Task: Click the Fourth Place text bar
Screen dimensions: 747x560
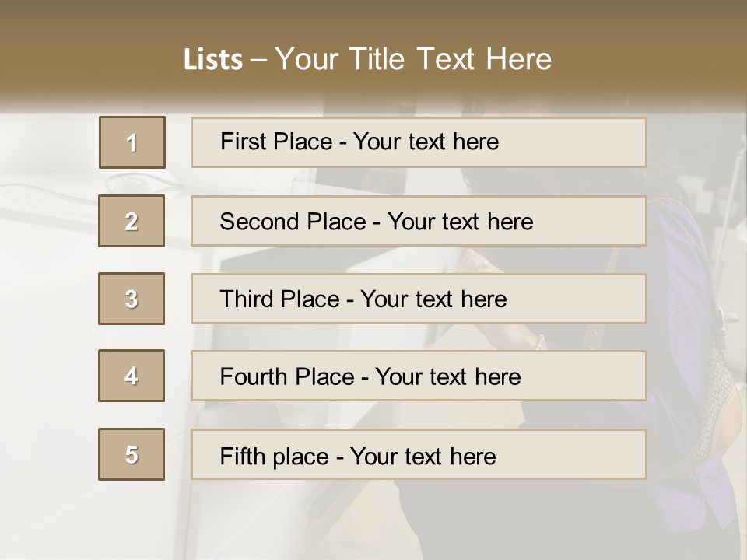Action: [419, 376]
